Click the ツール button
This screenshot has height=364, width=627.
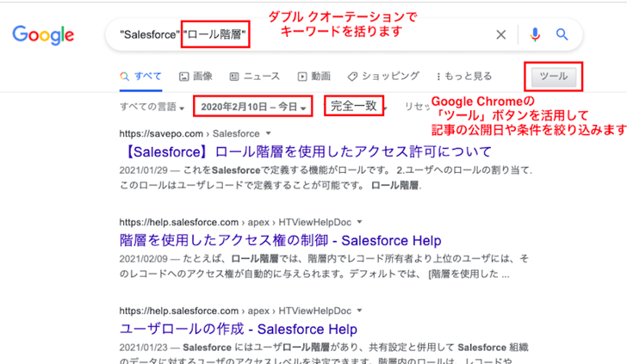554,77
